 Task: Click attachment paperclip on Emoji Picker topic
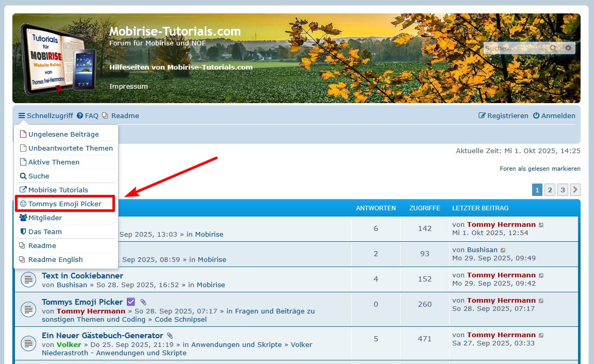pos(143,302)
